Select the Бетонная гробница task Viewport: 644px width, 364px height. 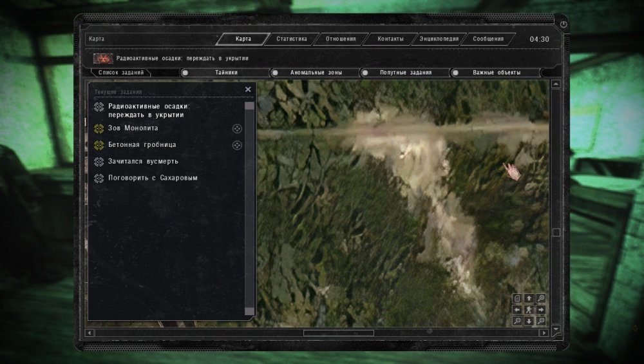142,144
